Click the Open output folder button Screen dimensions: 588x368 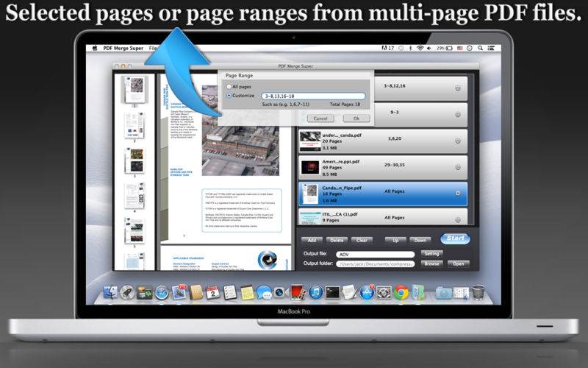pos(458,264)
